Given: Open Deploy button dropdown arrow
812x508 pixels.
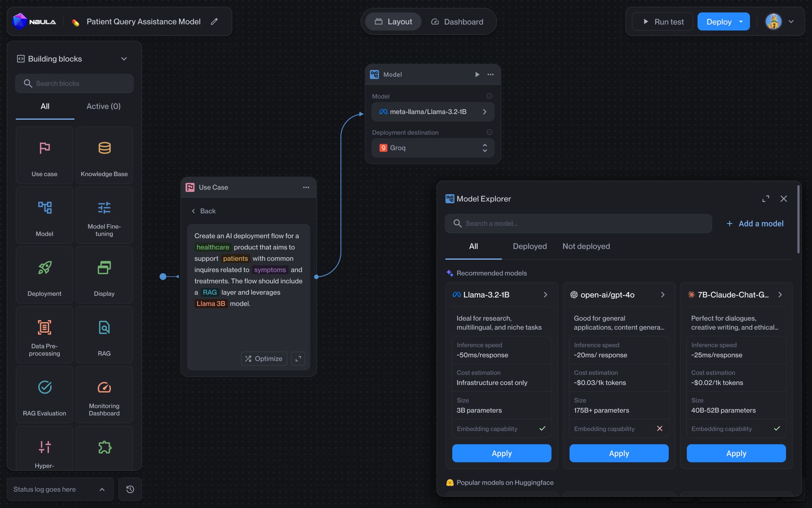Looking at the screenshot, I should click(x=741, y=22).
